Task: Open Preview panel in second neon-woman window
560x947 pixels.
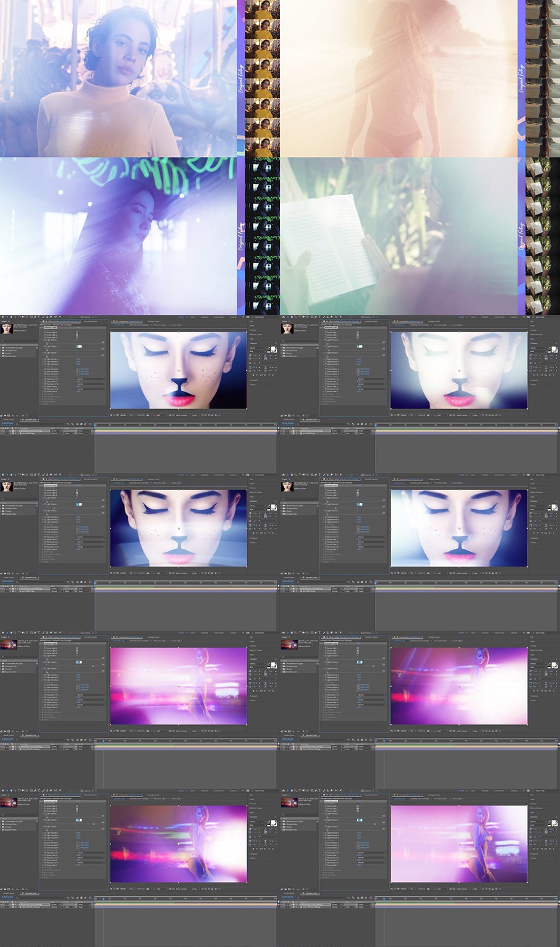Action: click(x=533, y=646)
